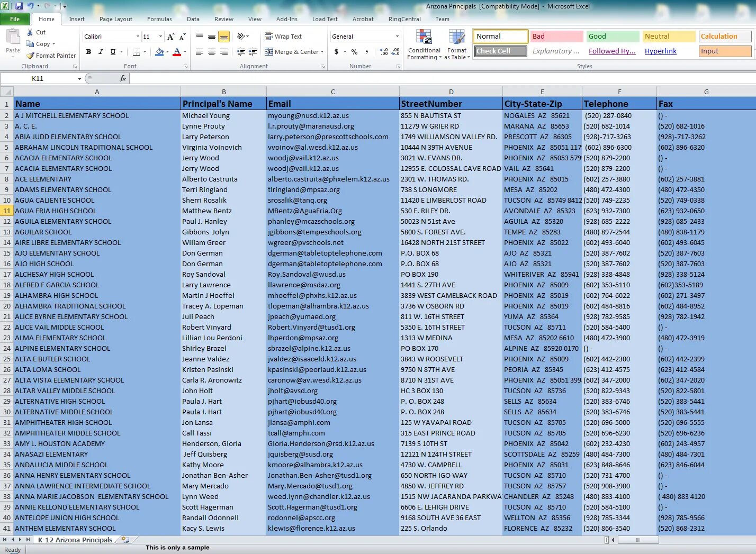Open the Copy options arrow
This screenshot has width=756, height=554.
[53, 44]
